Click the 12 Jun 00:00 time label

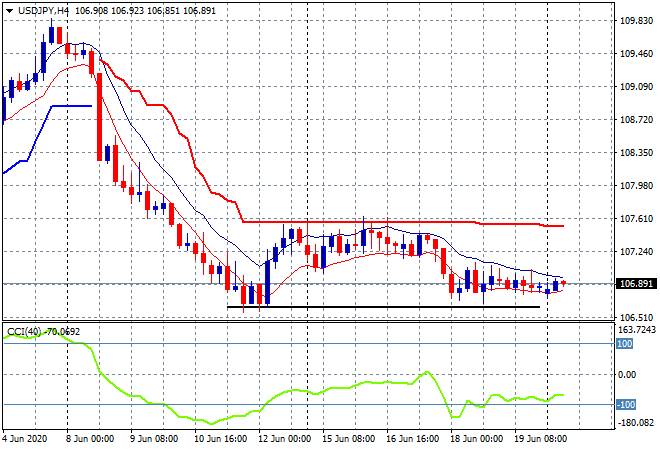coord(285,439)
